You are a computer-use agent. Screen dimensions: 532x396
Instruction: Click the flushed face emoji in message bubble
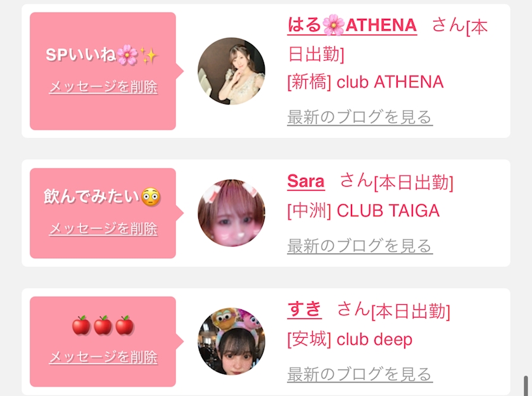[150, 197]
